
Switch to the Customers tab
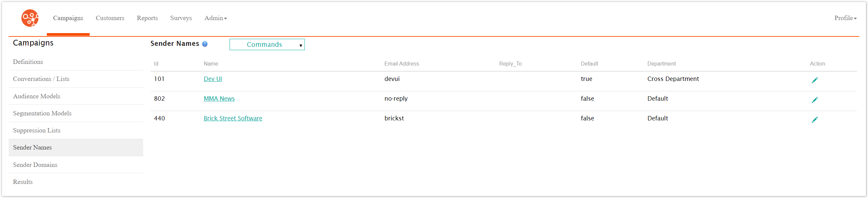click(x=110, y=18)
